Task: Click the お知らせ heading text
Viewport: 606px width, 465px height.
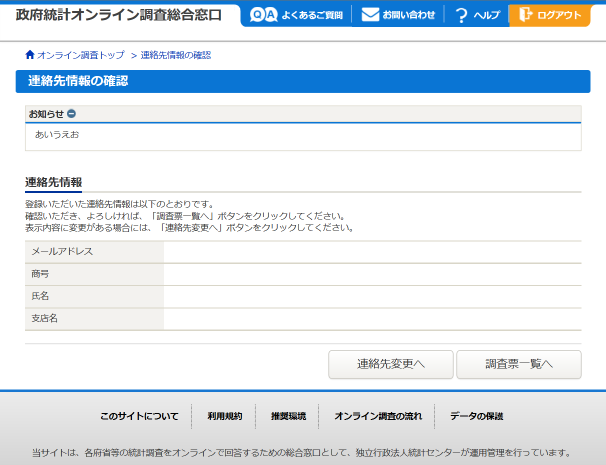Action: click(46, 114)
